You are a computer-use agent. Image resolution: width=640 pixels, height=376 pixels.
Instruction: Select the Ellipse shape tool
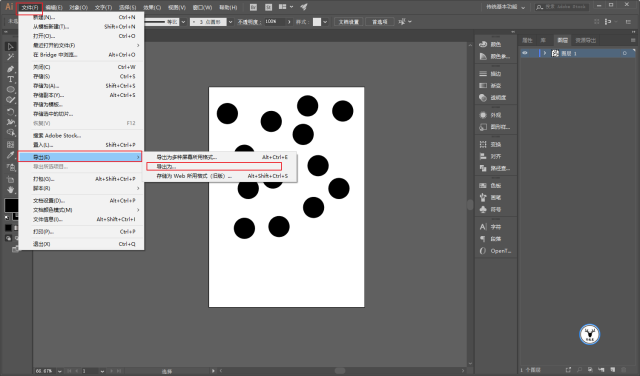click(x=10, y=89)
